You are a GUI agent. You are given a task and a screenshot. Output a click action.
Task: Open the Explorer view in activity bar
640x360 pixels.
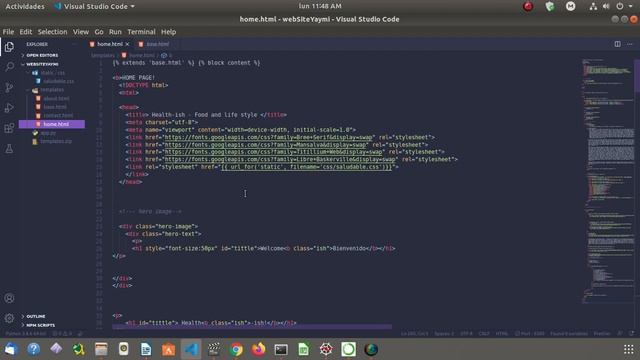click(9, 47)
